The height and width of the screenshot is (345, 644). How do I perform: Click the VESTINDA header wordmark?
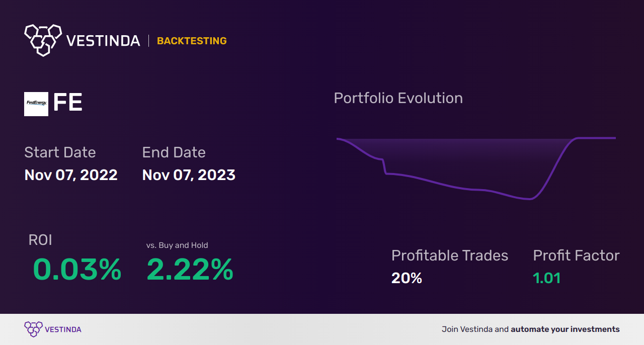(x=103, y=41)
